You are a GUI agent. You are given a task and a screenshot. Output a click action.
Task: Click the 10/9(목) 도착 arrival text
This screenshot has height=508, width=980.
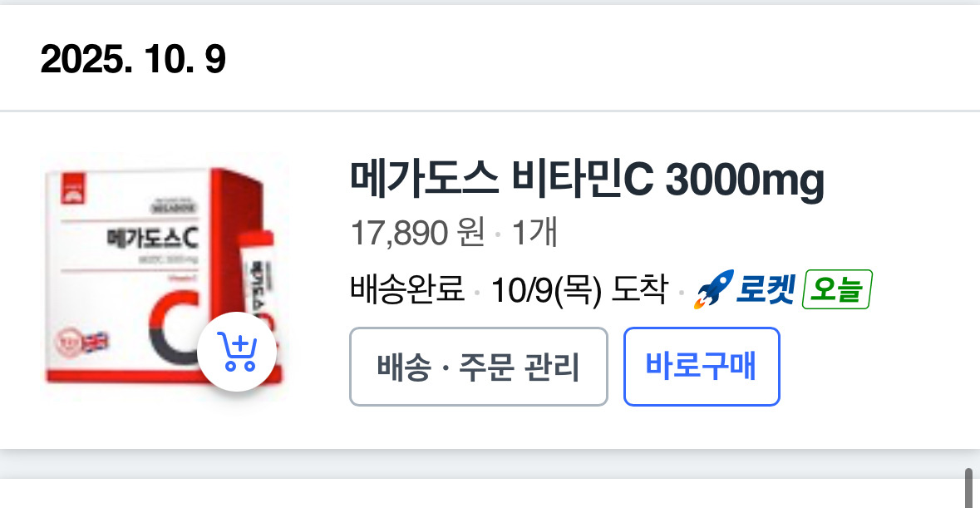coord(579,290)
